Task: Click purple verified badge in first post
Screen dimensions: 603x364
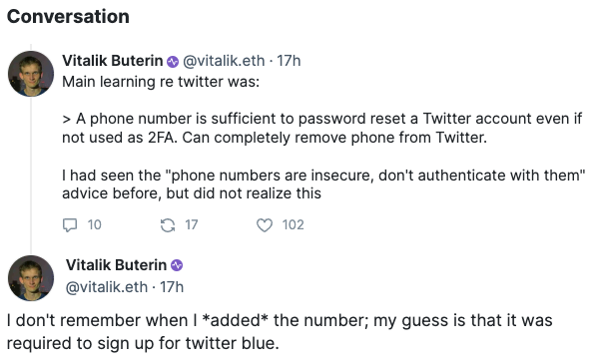Action: (173, 62)
